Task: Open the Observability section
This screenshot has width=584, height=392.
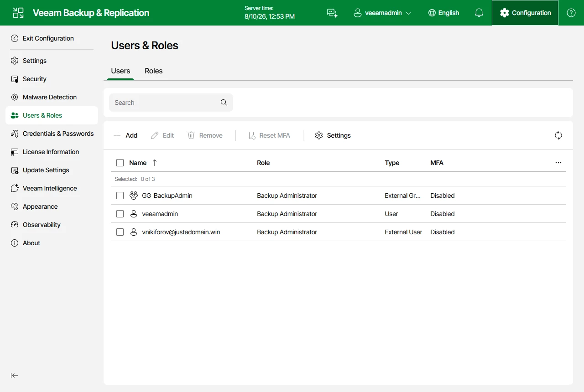Action: (52, 225)
